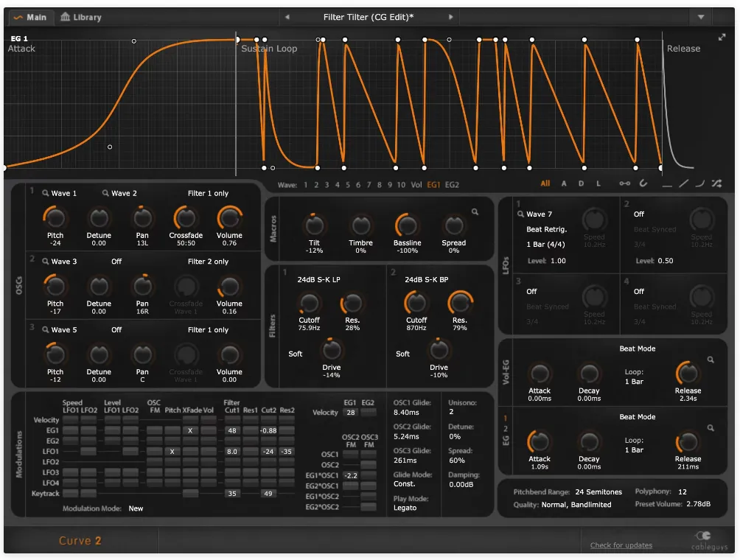
Task: Go to next preset with right arrow
Action: coord(450,17)
